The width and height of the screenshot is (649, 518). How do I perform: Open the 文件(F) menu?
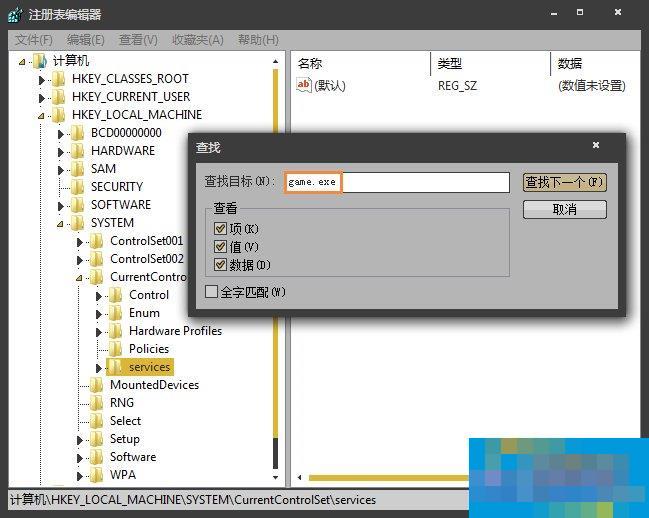34,40
